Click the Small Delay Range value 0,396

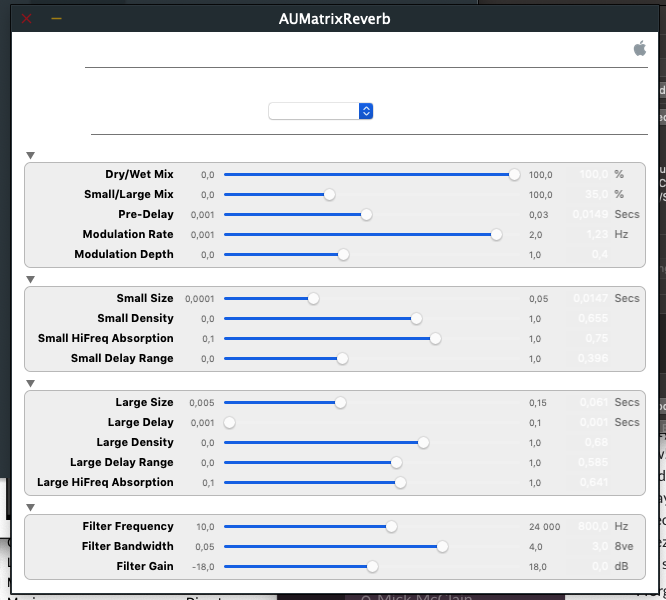[x=589, y=358]
